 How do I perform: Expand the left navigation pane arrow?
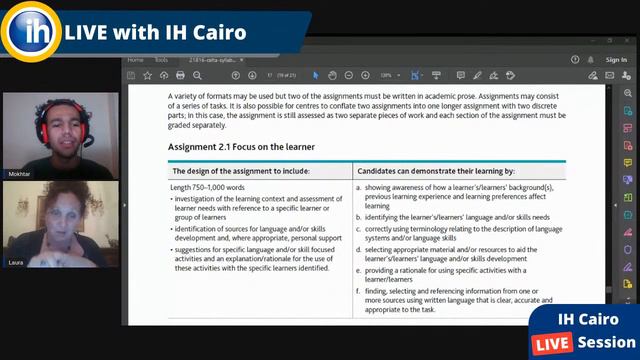click(x=124, y=205)
